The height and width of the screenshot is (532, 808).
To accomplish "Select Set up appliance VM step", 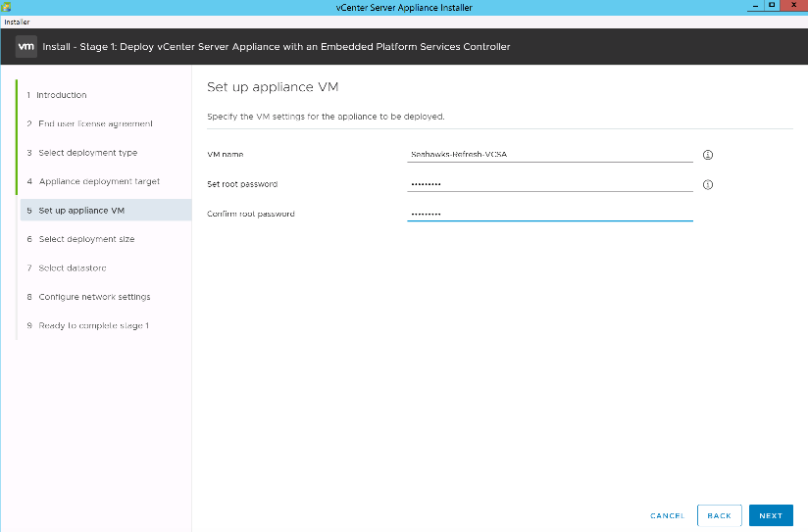I will tap(81, 211).
